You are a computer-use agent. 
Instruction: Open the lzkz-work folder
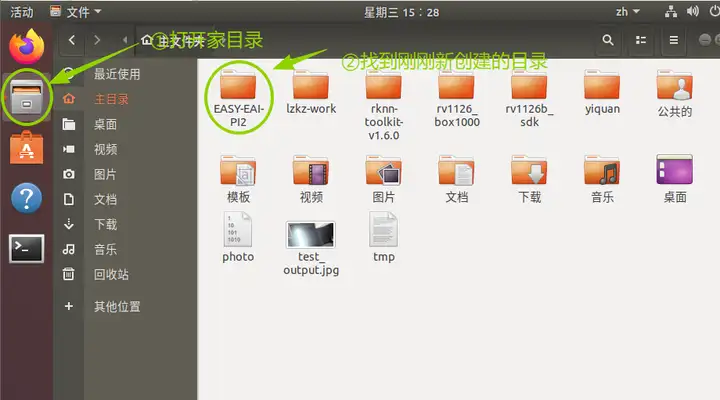pyautogui.click(x=311, y=92)
